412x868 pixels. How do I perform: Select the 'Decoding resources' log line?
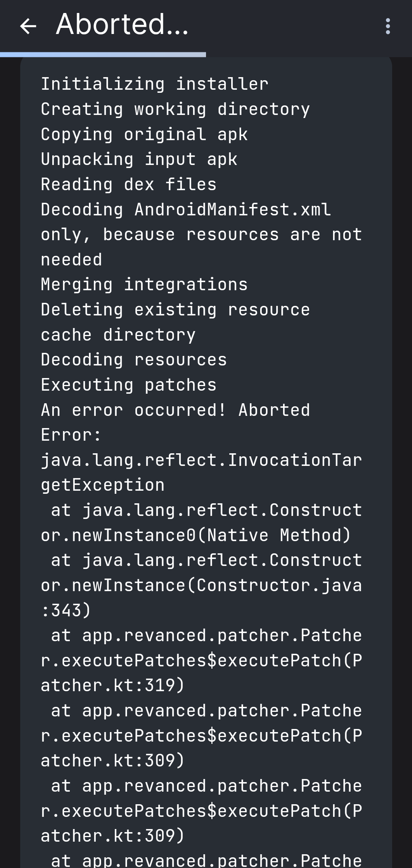tap(134, 359)
